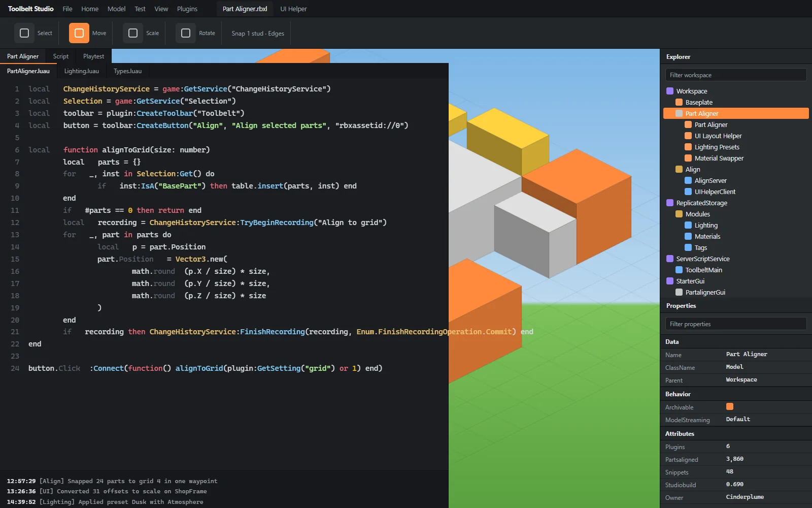Open the View menu
812x508 pixels.
tap(161, 9)
